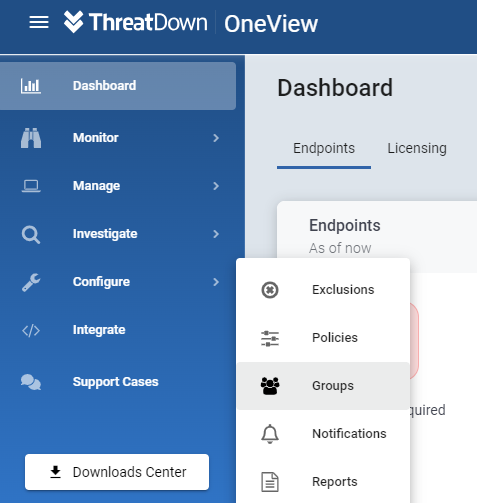Choose Groups from the Configure flyout
Image resolution: width=477 pixels, height=503 pixels.
323,386
